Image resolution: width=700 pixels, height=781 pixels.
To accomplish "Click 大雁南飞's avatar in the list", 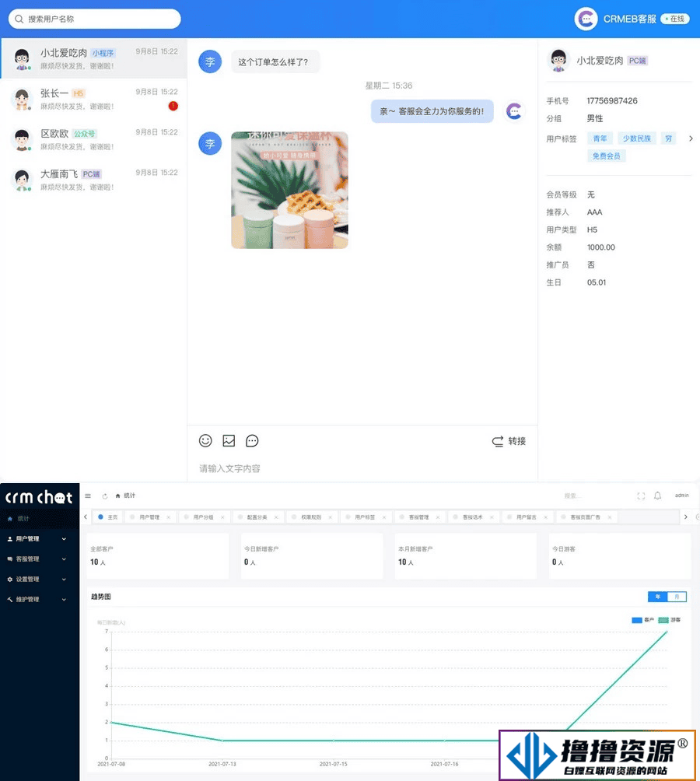I will [22, 180].
